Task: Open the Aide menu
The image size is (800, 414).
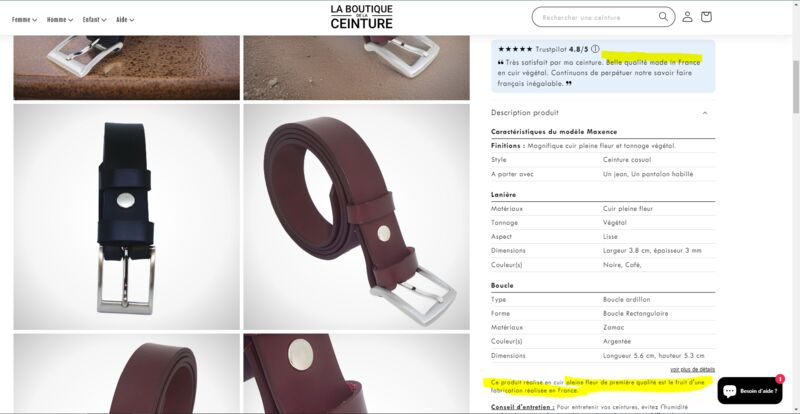Action: click(x=125, y=19)
